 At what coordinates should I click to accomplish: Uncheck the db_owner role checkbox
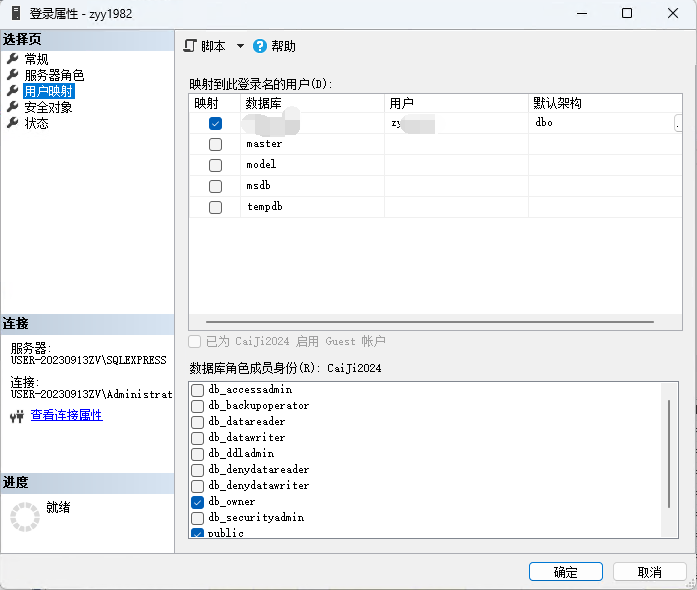[x=198, y=502]
